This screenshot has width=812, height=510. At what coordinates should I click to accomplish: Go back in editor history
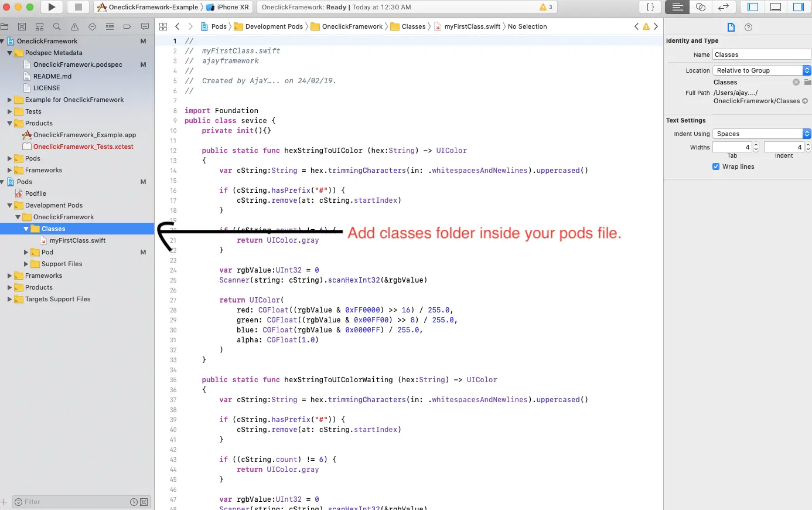point(178,26)
